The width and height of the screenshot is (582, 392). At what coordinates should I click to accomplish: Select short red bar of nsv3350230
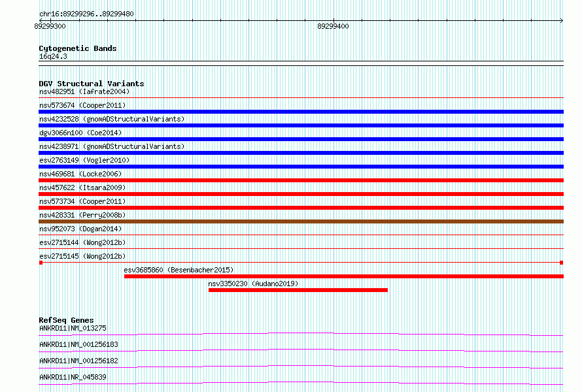click(298, 290)
